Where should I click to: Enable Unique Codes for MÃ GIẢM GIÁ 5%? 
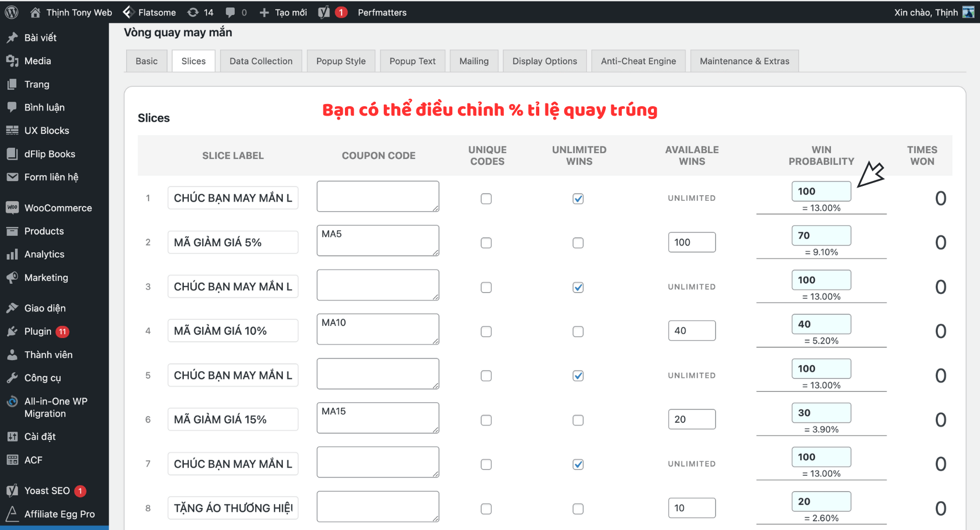click(x=486, y=243)
